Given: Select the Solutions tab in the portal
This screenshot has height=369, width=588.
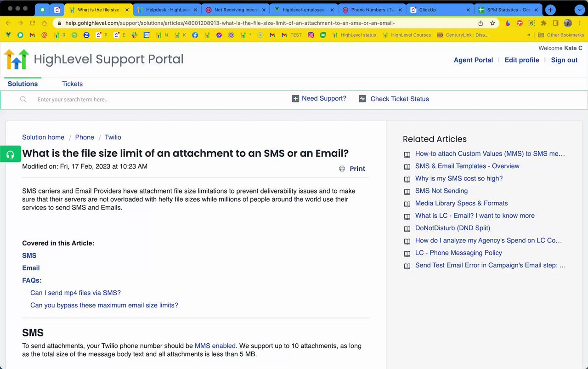Looking at the screenshot, I should 23,84.
